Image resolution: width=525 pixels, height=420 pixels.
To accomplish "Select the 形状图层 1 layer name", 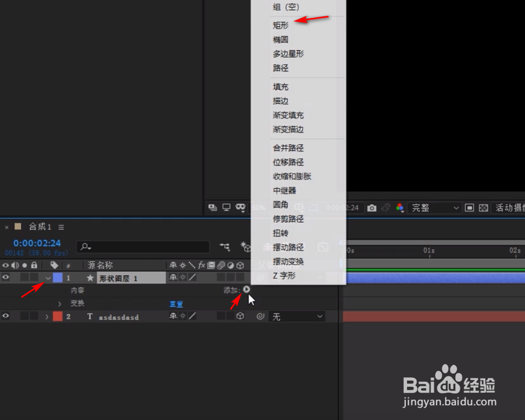I will 118,278.
